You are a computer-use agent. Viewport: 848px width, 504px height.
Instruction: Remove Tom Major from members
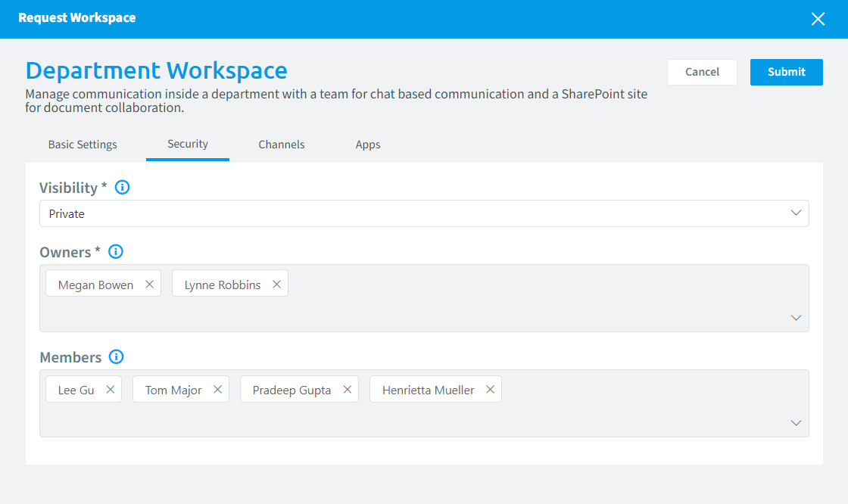pos(217,390)
